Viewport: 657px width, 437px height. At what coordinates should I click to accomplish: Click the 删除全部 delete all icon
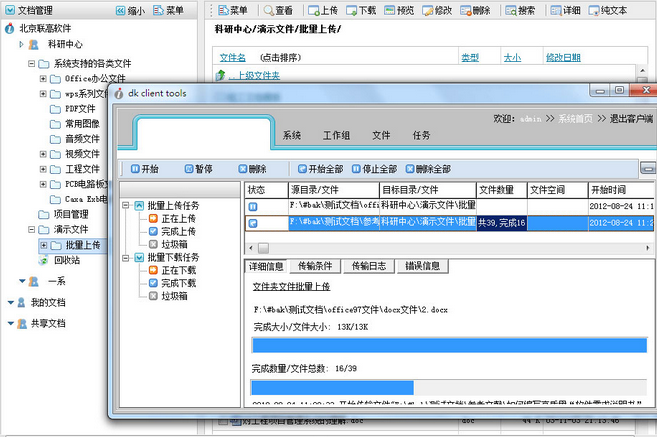tap(428, 169)
